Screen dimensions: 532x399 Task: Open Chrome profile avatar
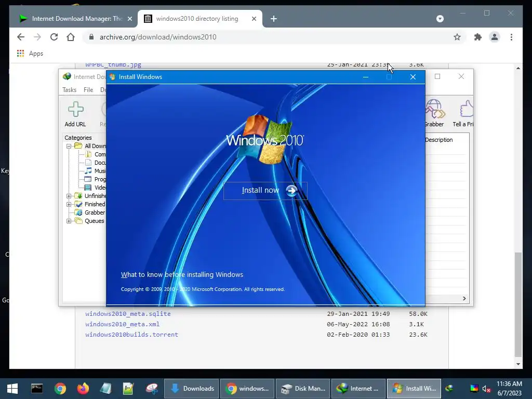(x=495, y=37)
